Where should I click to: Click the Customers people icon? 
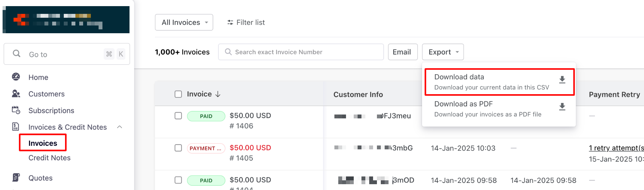[x=16, y=94]
